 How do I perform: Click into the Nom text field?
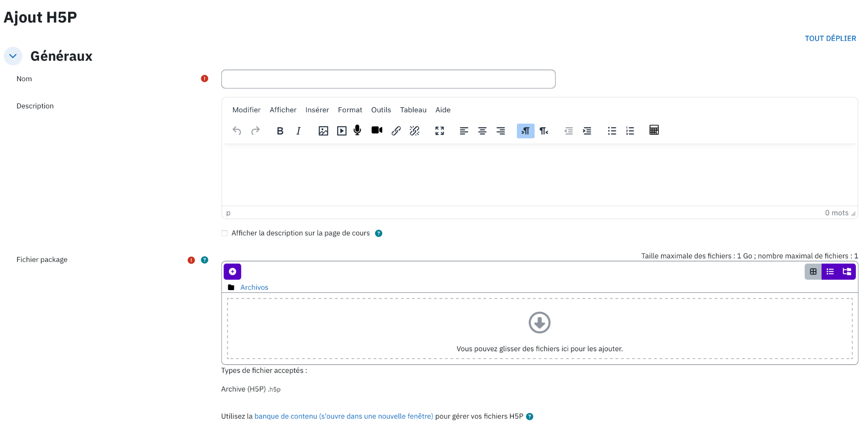pos(388,79)
